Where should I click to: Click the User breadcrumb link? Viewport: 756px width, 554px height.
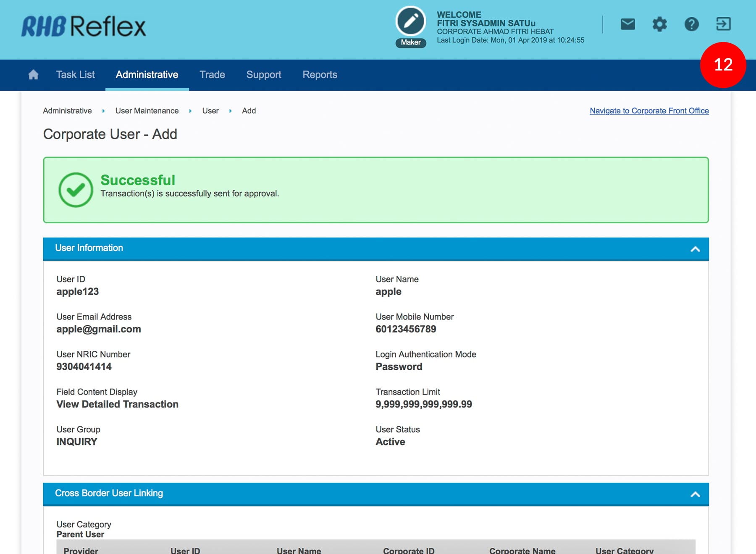tap(210, 111)
